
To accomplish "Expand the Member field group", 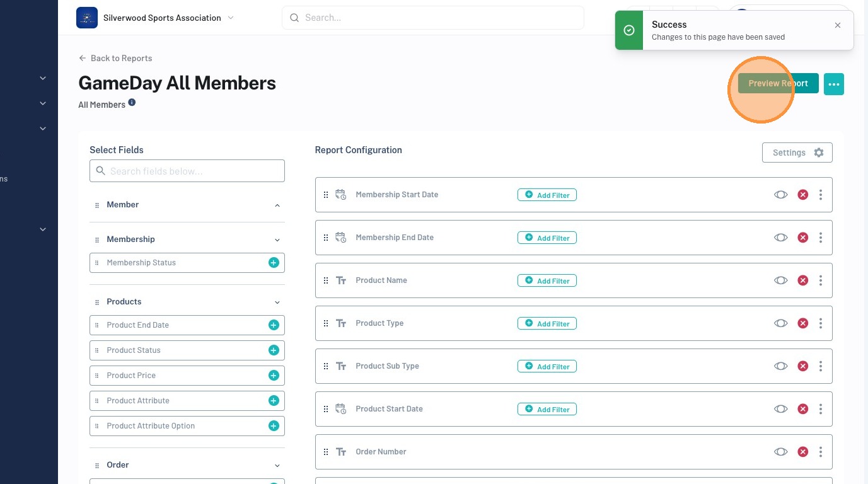I will (277, 205).
